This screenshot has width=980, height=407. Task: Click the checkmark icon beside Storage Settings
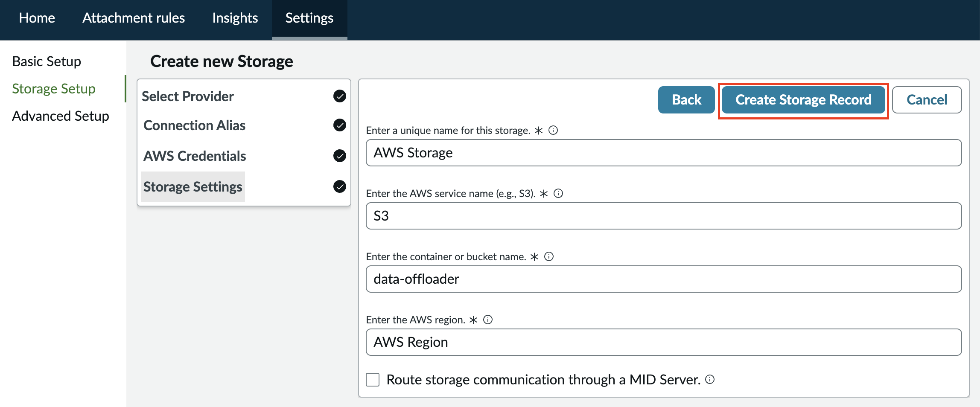340,186
